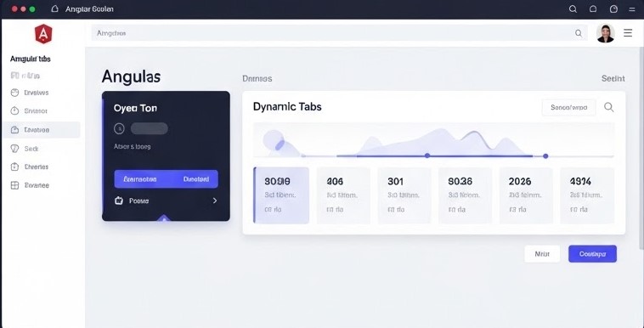The height and width of the screenshot is (328, 644).
Task: Select the 'Dvected' segment in the dark card
Action: click(196, 179)
